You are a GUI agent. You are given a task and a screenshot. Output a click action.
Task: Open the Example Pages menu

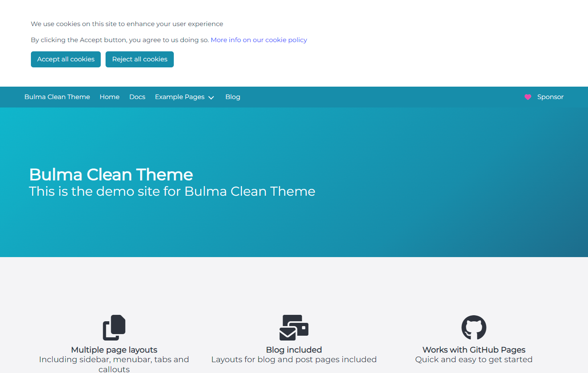[185, 97]
